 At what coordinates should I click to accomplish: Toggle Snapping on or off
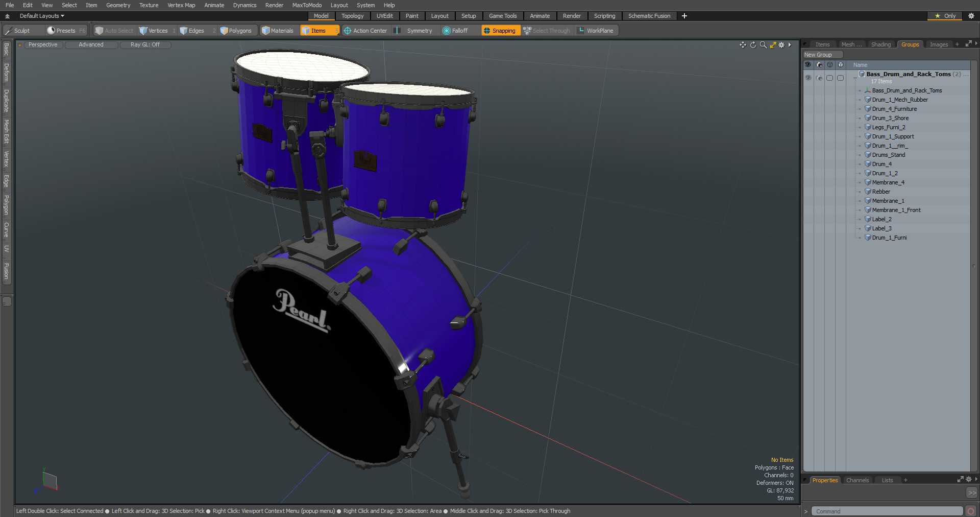(x=500, y=31)
